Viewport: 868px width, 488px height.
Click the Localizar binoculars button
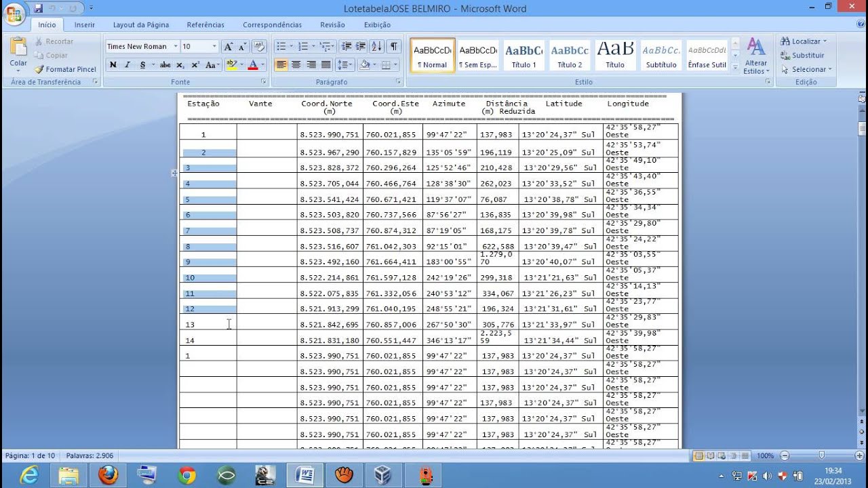pyautogui.click(x=804, y=41)
